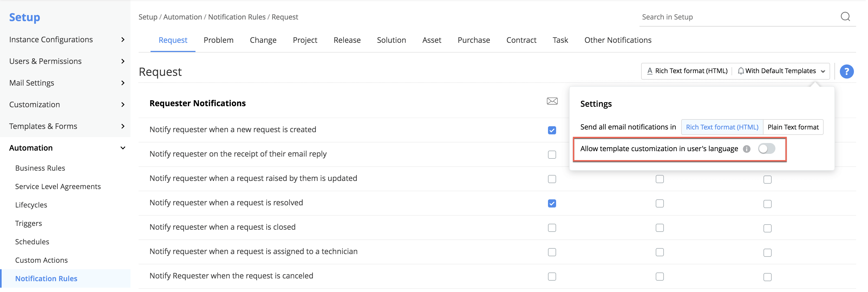Uncheck notify when new request is created
Screen dimensions: 868x292
(x=552, y=130)
